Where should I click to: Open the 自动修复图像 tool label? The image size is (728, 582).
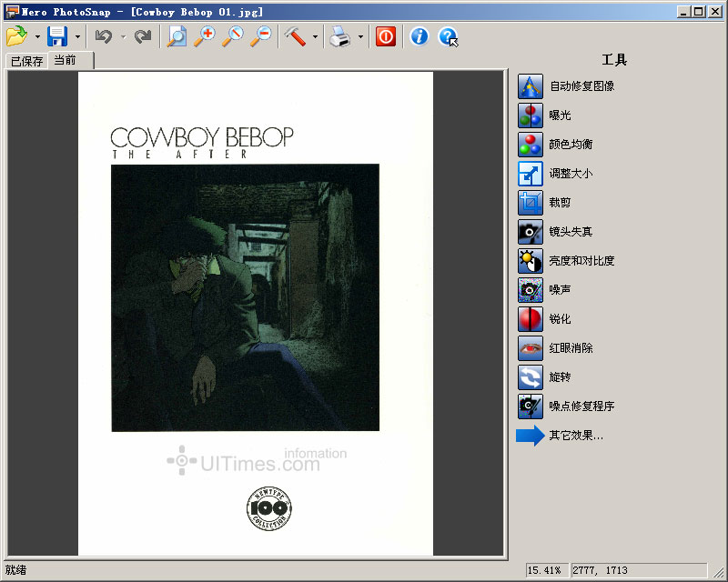coord(581,86)
